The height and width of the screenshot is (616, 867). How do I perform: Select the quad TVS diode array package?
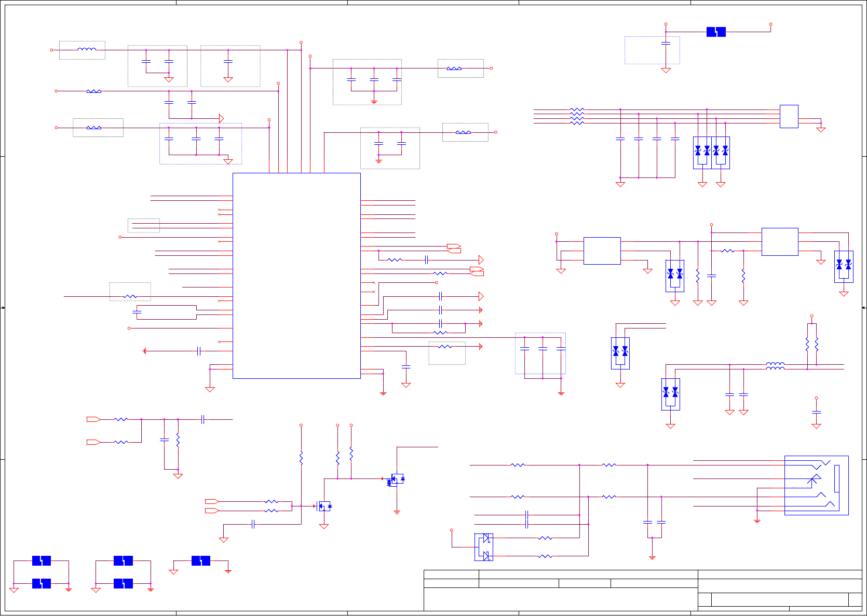711,153
